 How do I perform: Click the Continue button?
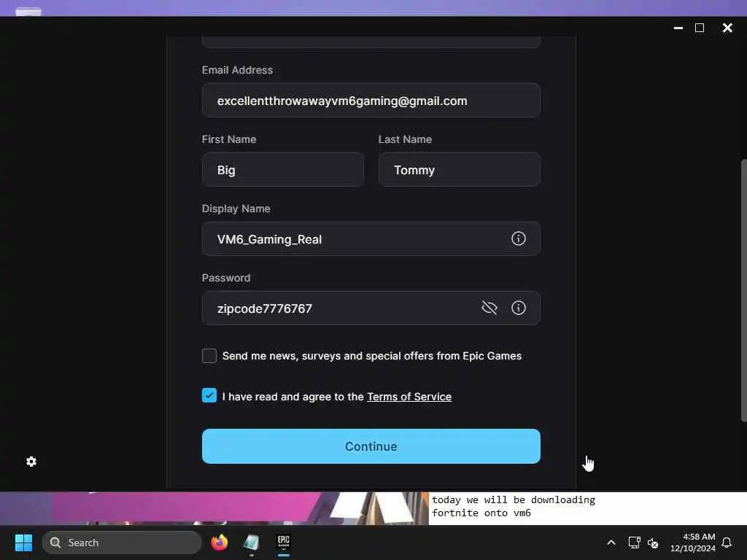371,446
